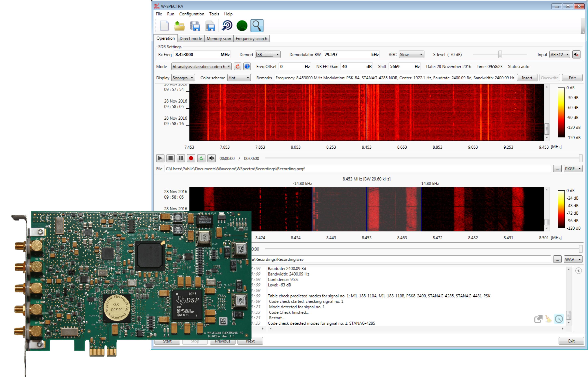Screen dimensions: 588x377
Task: Open the Demod ISB dropdown
Action: click(x=268, y=54)
